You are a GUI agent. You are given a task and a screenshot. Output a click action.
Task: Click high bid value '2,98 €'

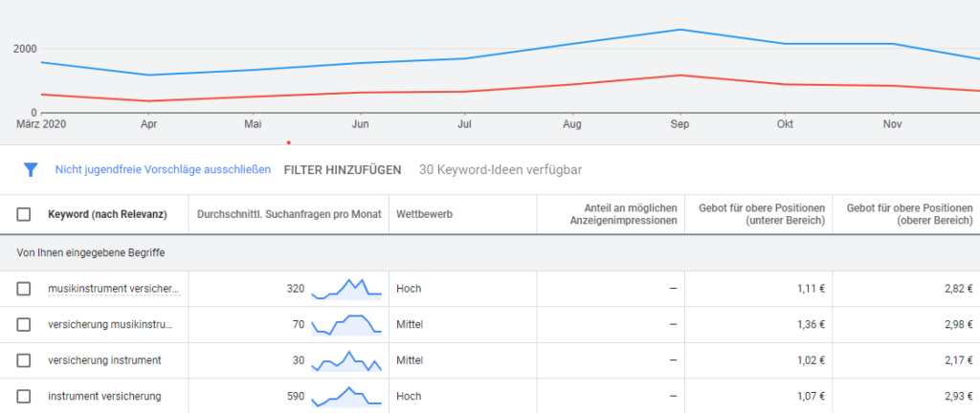click(961, 324)
